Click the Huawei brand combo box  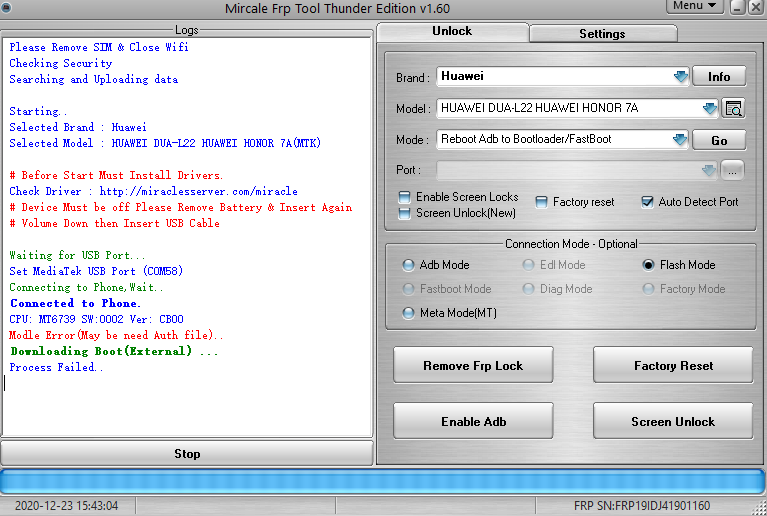pyautogui.click(x=563, y=77)
